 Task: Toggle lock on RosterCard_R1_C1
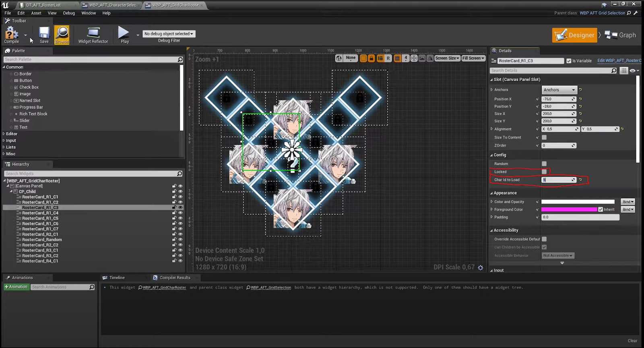tap(174, 197)
